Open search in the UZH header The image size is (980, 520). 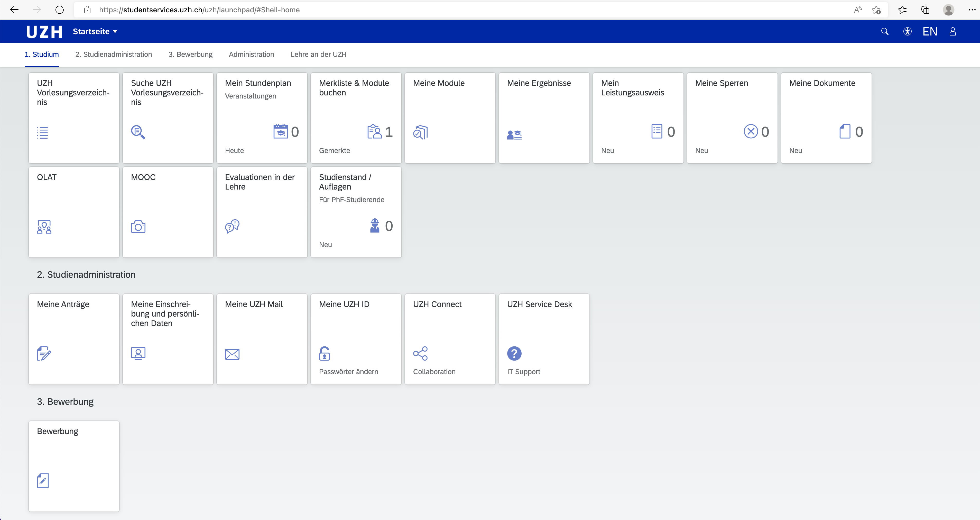coord(885,32)
